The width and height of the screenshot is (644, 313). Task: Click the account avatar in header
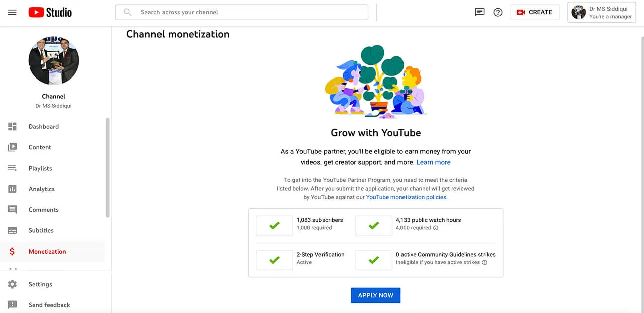click(x=579, y=12)
